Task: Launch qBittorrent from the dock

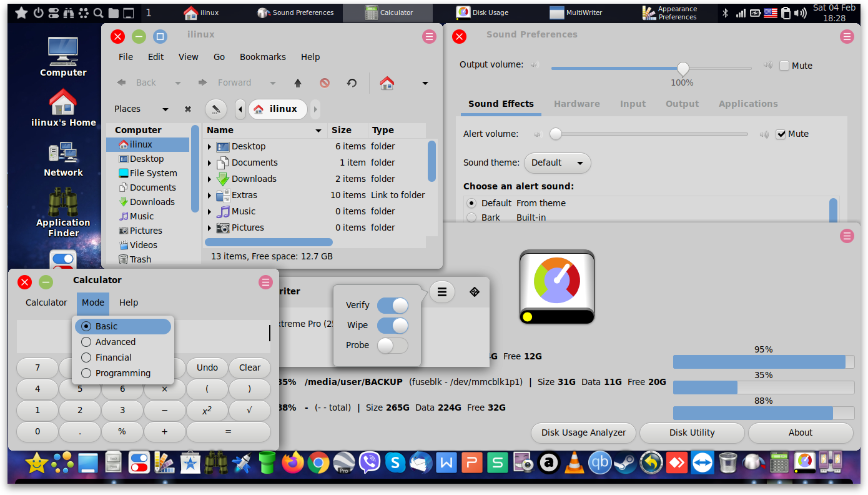Action: (600, 463)
